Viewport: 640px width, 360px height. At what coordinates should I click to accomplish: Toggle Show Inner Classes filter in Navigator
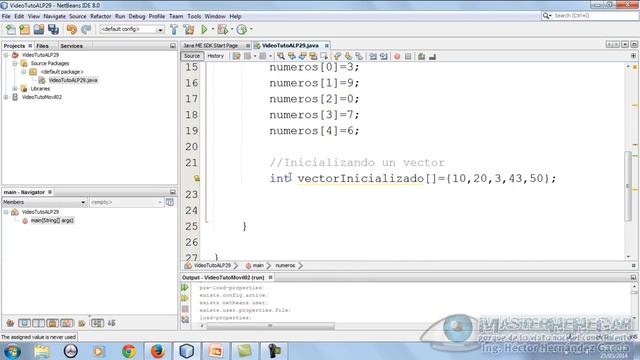click(x=67, y=323)
